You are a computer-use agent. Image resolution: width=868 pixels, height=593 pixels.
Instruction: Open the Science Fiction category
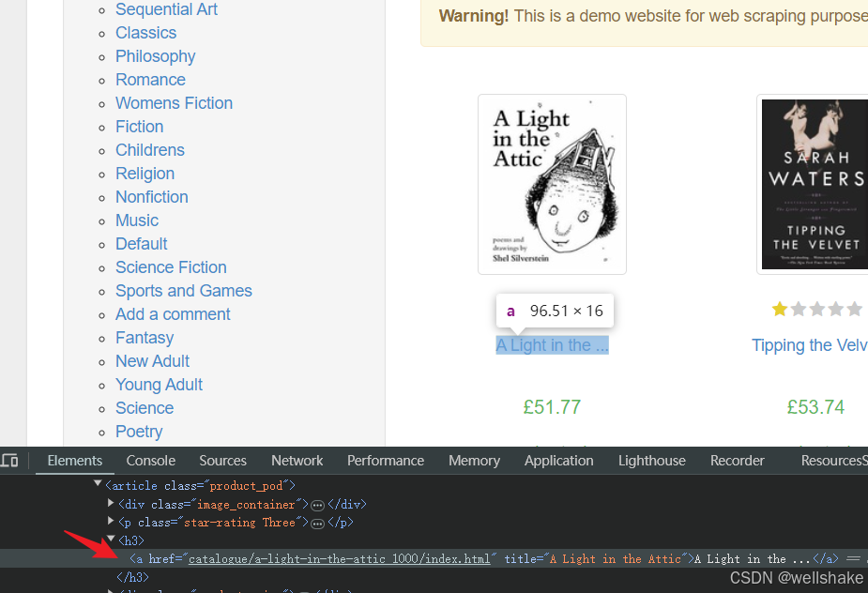point(171,267)
